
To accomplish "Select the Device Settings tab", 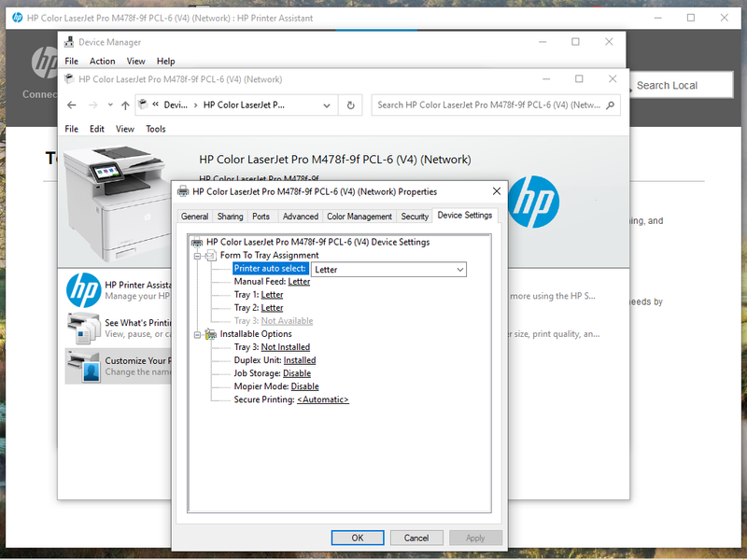I will 464,216.
